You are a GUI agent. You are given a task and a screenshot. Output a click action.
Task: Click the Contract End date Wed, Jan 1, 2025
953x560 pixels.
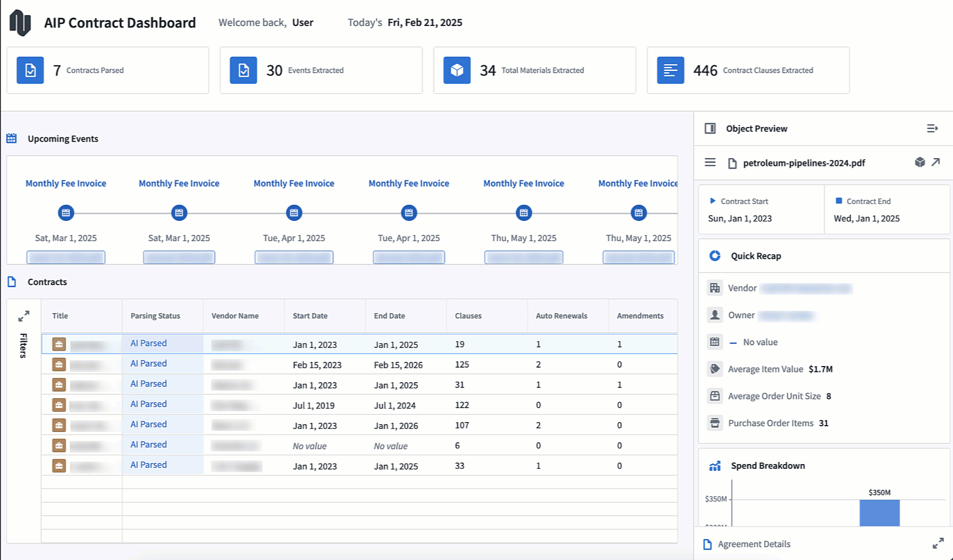coord(867,218)
